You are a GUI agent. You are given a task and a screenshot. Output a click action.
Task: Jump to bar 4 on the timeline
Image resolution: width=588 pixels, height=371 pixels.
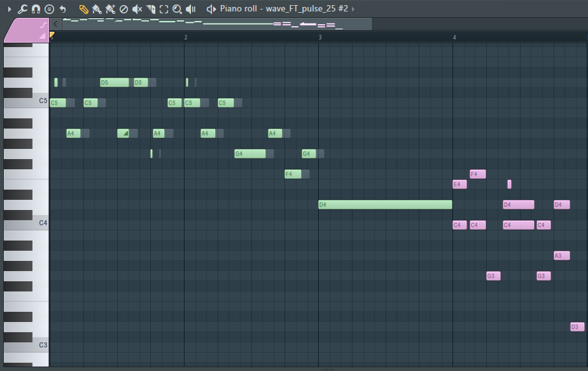click(454, 37)
